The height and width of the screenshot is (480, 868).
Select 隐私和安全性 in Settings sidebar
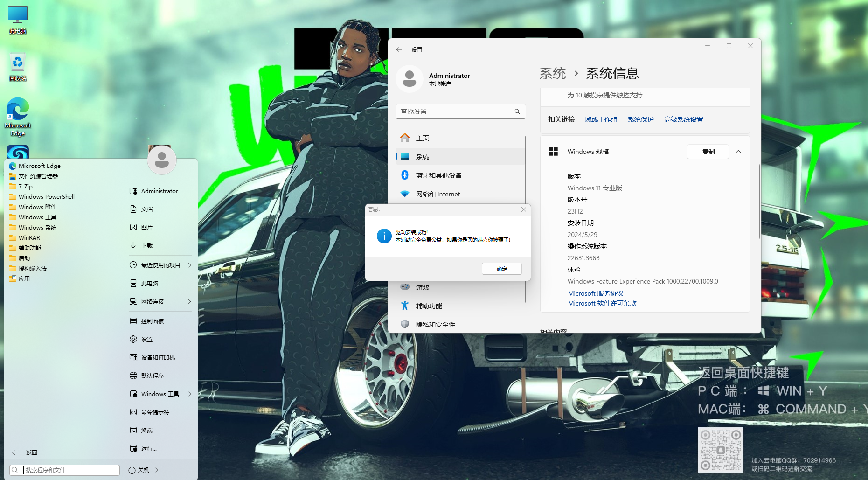click(x=460, y=325)
